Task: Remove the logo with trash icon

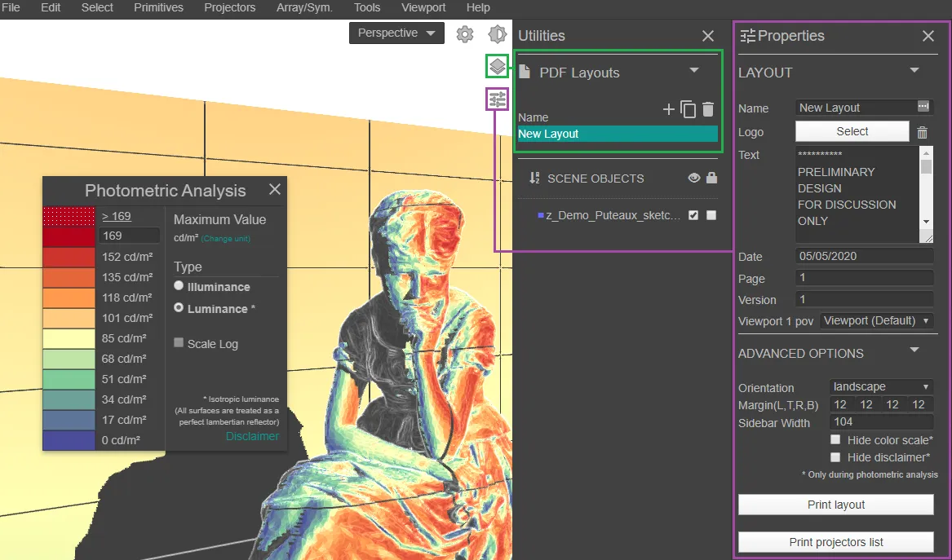Action: [x=922, y=132]
